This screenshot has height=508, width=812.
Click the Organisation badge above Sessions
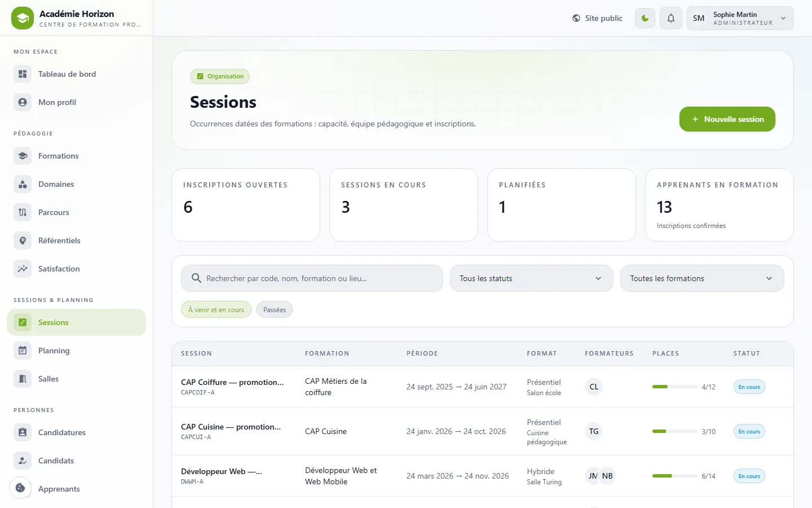(220, 76)
